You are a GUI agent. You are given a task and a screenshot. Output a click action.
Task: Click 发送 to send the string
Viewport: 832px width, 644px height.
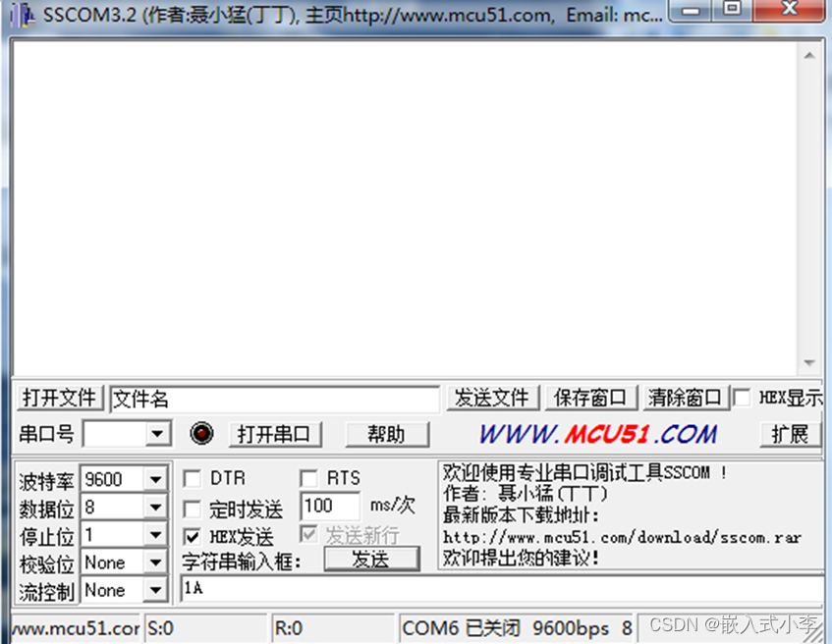[x=372, y=560]
